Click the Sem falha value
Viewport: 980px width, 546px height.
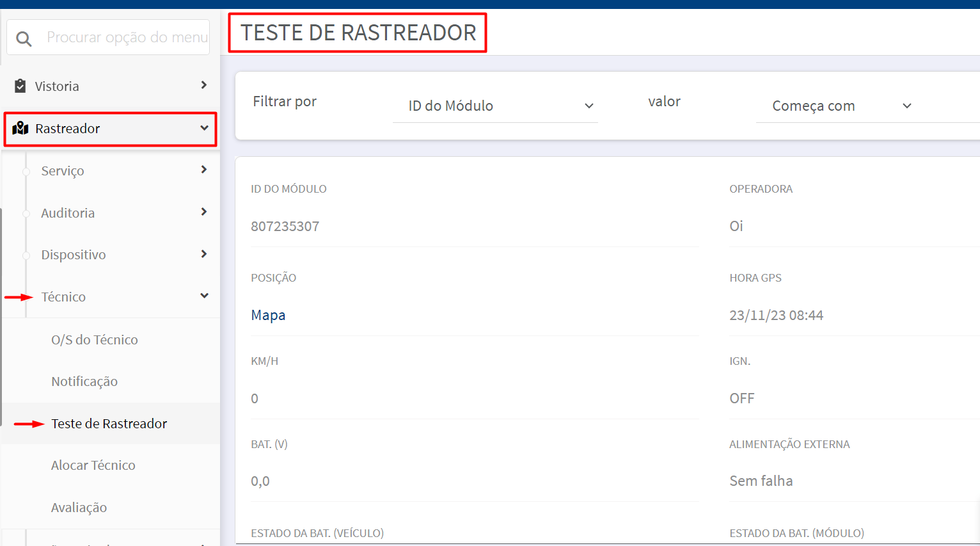tap(761, 481)
